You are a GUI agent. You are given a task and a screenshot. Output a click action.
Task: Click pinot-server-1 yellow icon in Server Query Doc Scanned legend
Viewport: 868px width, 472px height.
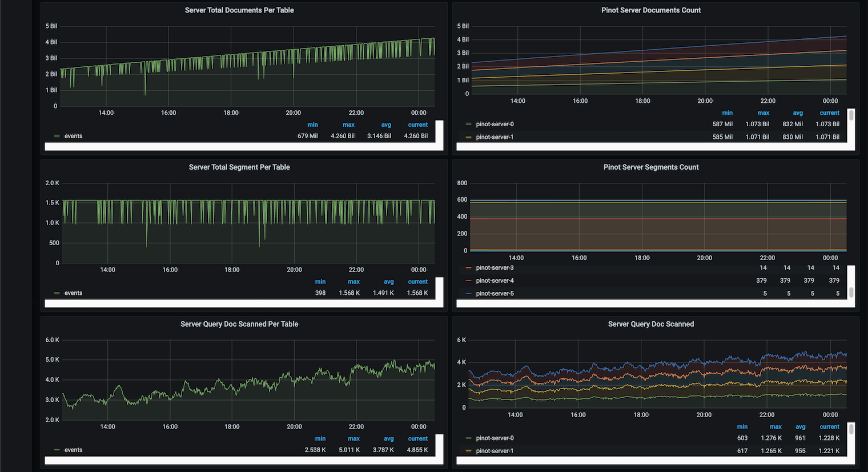coord(469,451)
